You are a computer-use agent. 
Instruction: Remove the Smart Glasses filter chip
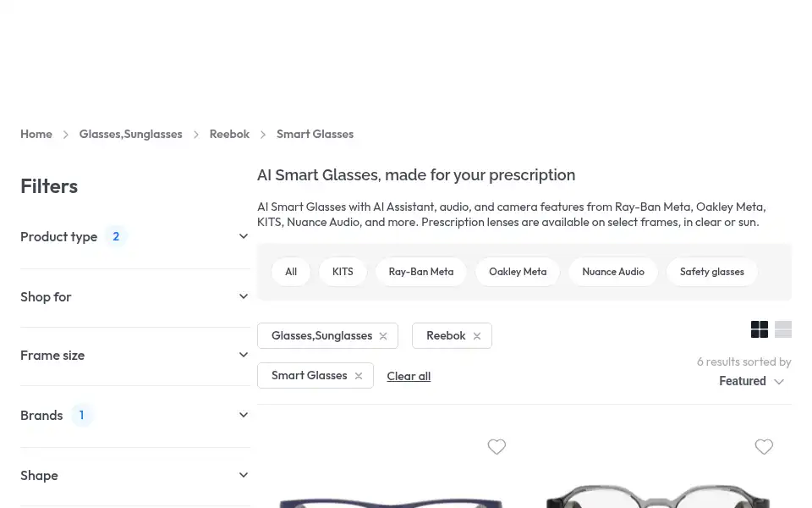pyautogui.click(x=359, y=376)
